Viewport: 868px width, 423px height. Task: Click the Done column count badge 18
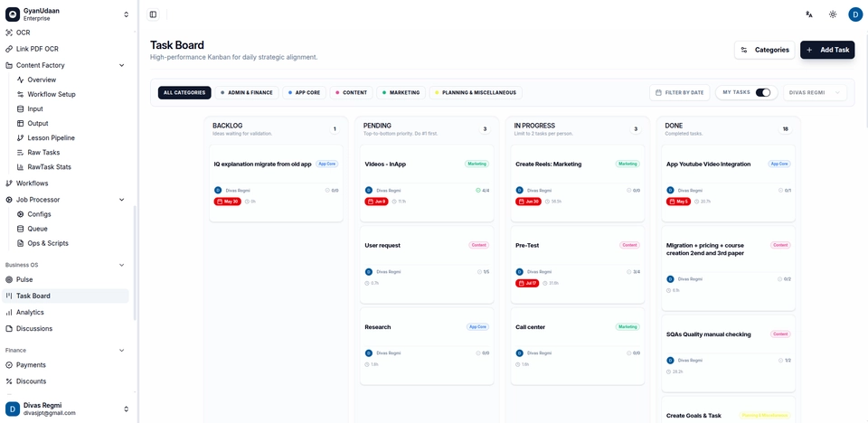click(x=785, y=129)
